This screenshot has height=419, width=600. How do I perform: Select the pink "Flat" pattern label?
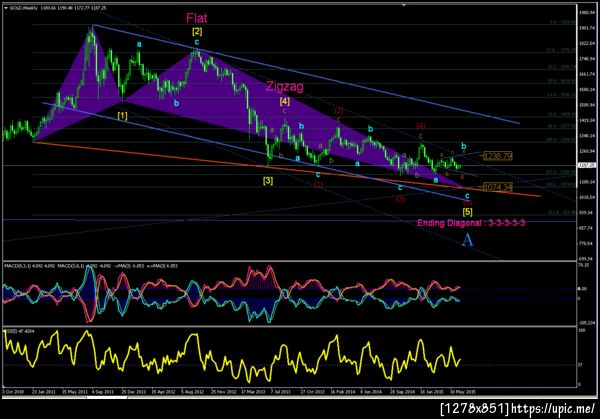click(x=197, y=18)
